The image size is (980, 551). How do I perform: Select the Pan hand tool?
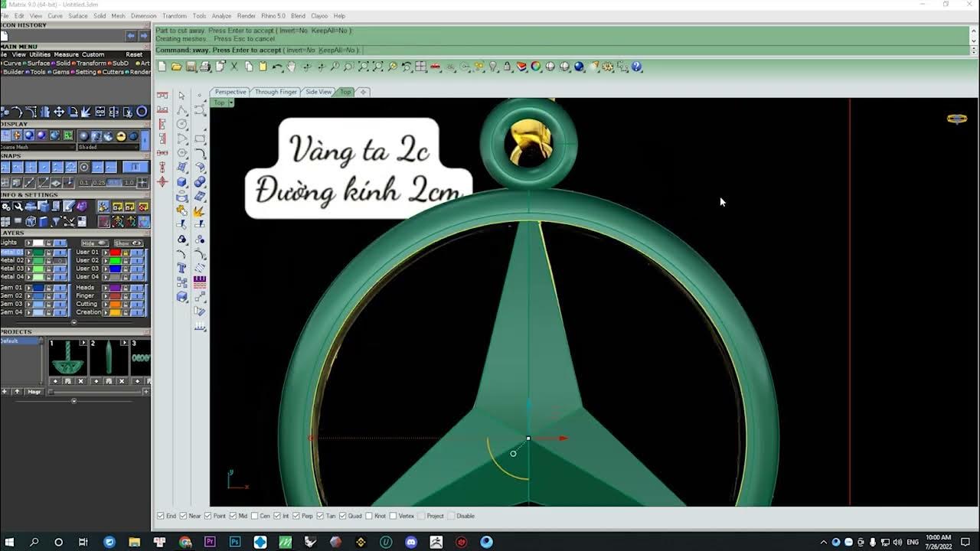[x=291, y=67]
